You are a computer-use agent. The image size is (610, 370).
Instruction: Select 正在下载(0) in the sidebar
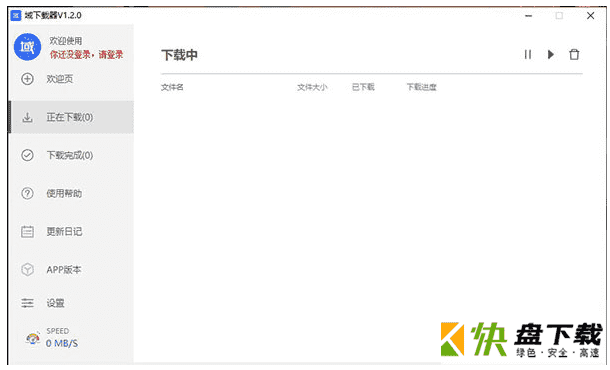click(x=71, y=117)
